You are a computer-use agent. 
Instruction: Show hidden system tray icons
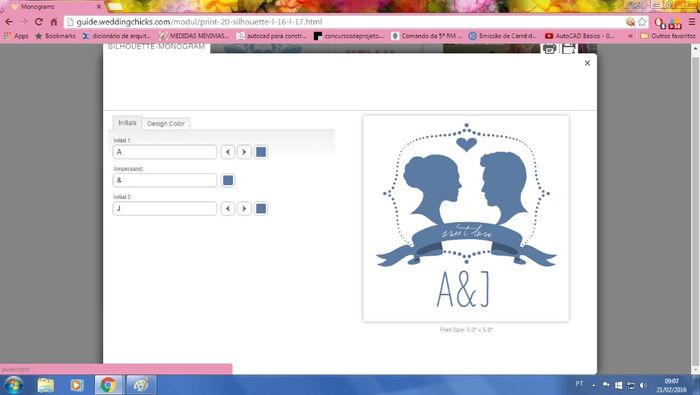click(594, 385)
